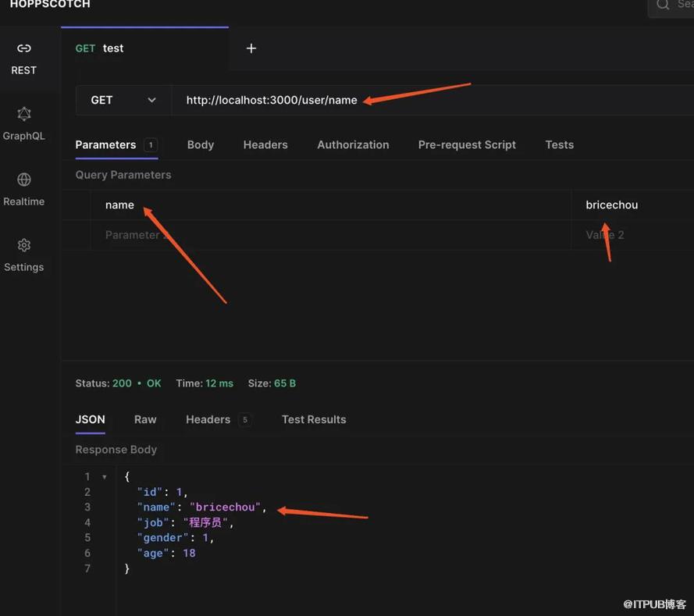Click the empty Parameter 2 key field
Viewport: 694px width, 616px height.
point(312,235)
